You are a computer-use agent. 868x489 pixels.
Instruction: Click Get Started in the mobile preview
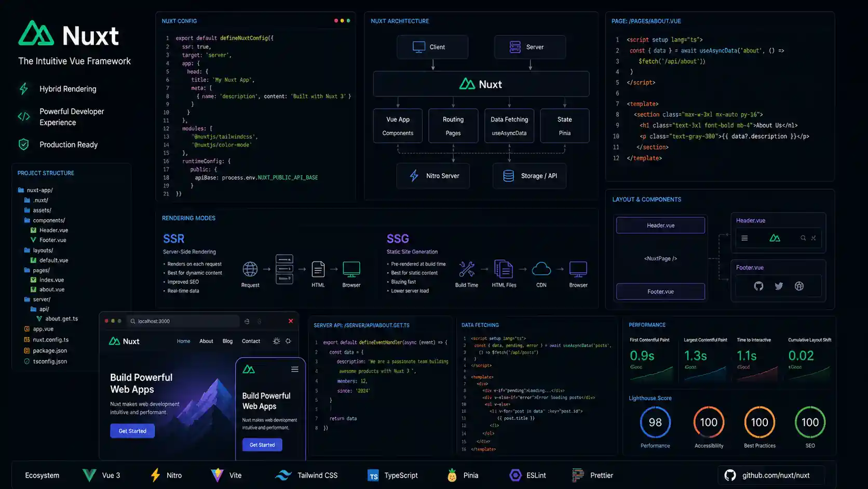tap(262, 445)
